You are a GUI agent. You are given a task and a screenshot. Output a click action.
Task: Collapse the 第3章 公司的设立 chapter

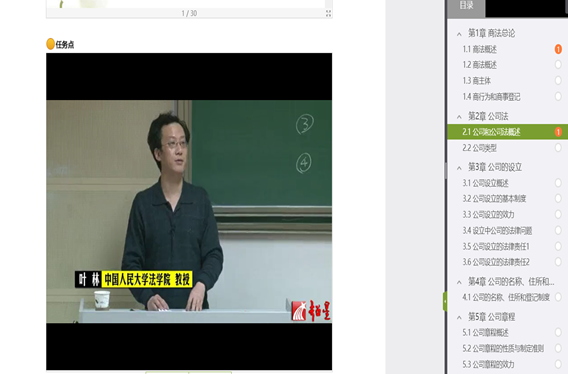459,168
